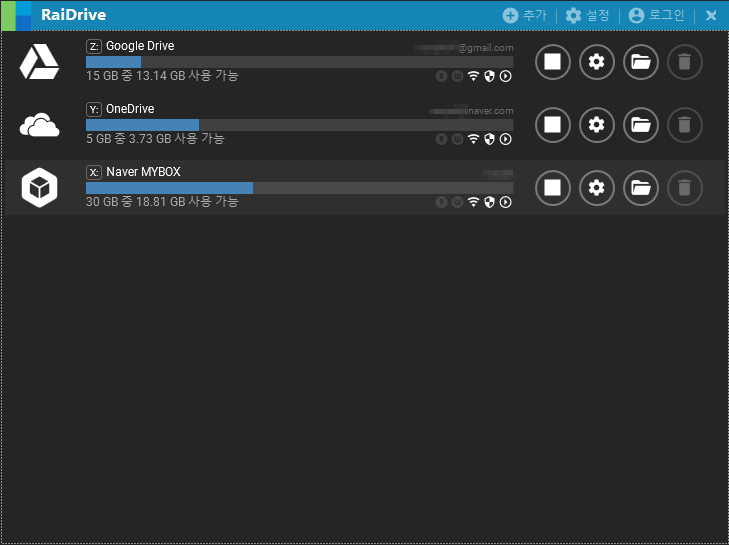This screenshot has height=545, width=729.
Task: Select the "Google Drive" name label
Action: 140,46
